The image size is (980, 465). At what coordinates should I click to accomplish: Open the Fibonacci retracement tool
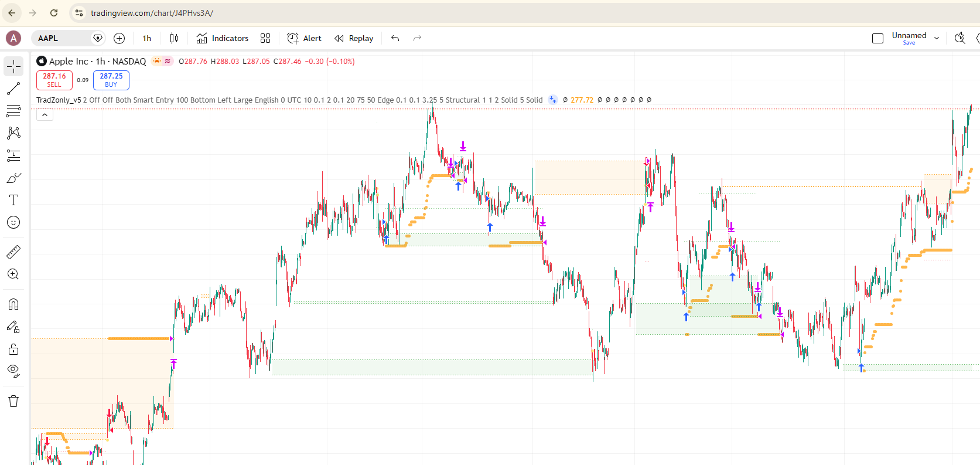click(x=13, y=111)
